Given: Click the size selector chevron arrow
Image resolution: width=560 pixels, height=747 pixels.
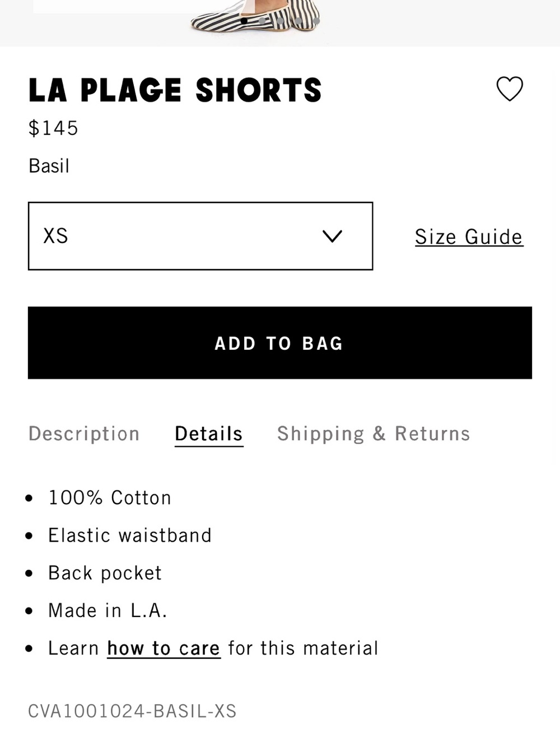Looking at the screenshot, I should tap(332, 236).
